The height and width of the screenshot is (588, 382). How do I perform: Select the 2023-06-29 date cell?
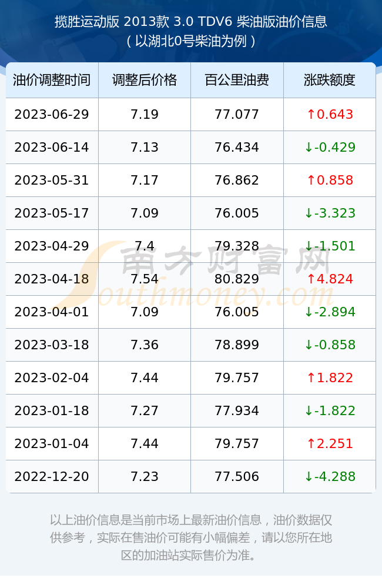pos(52,115)
